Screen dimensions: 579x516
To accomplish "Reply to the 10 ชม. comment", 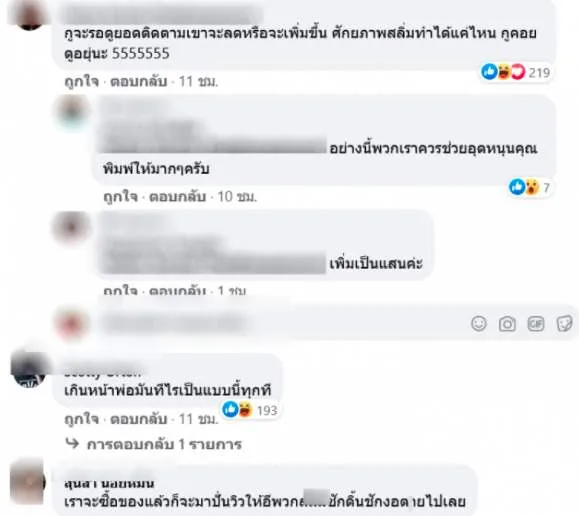I will tap(177, 197).
